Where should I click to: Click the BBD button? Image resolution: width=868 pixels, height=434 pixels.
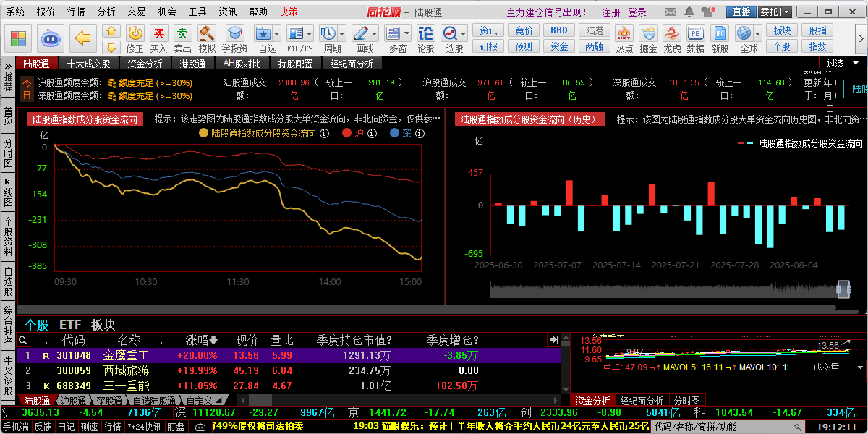click(558, 30)
